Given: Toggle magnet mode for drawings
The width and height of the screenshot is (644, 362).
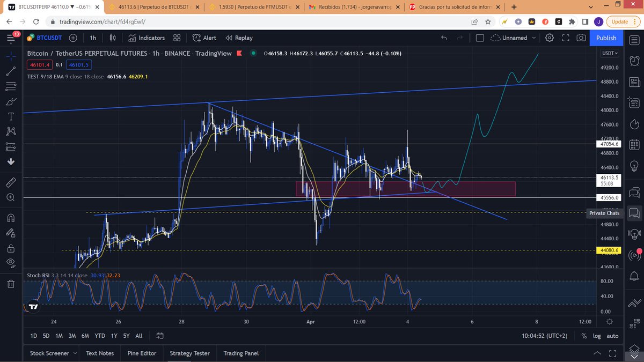Looking at the screenshot, I should 11,218.
